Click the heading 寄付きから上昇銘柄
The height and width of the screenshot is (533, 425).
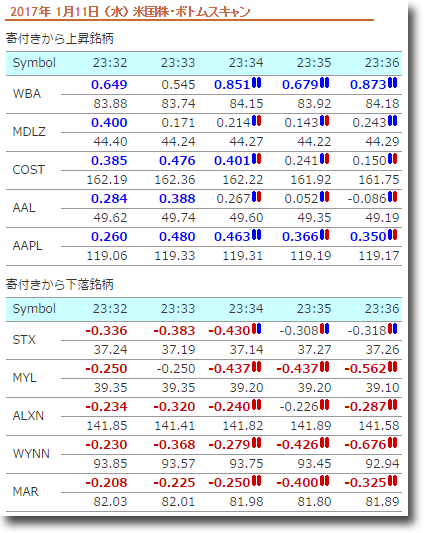(x=60, y=38)
